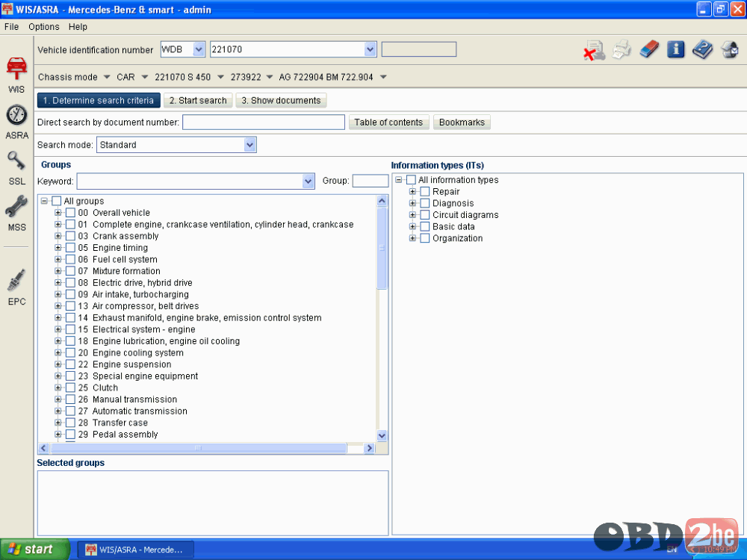The height and width of the screenshot is (560, 747).
Task: Click into the Keyword text field
Action: click(190, 181)
